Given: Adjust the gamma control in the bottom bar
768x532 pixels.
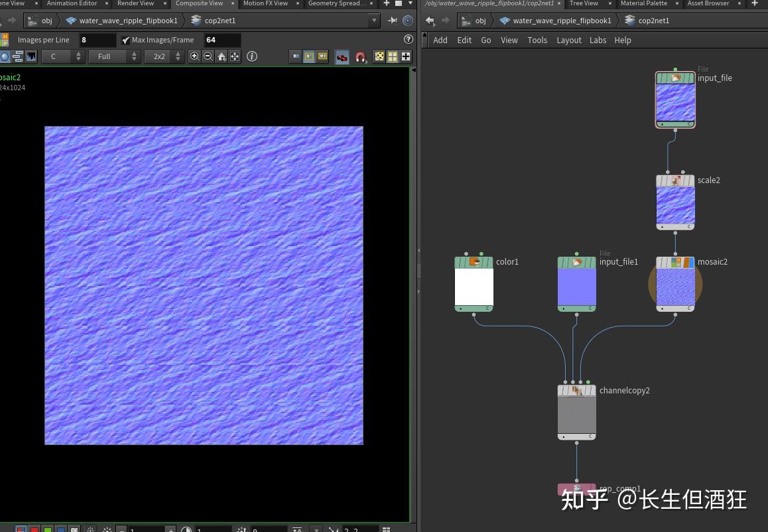Looking at the screenshot, I should click(189, 527).
